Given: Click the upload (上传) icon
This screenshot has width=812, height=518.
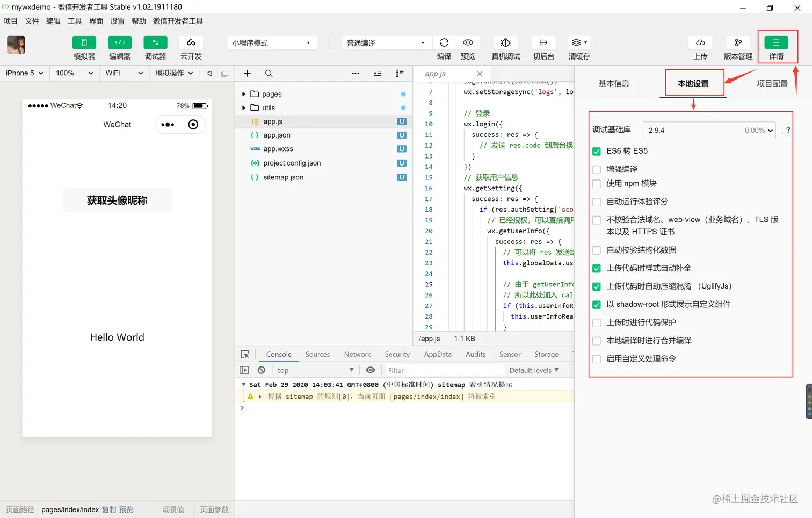Looking at the screenshot, I should tap(700, 42).
